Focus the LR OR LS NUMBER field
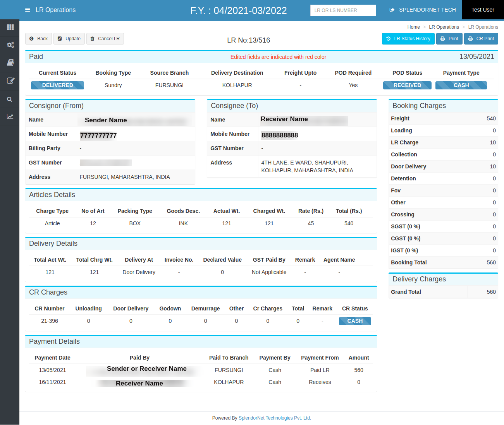 point(343,10)
